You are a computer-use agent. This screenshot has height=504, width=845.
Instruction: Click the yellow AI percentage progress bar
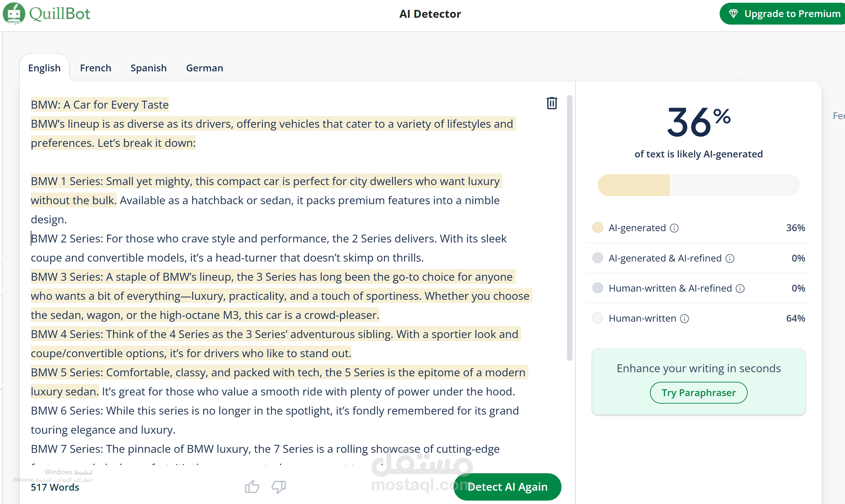634,185
